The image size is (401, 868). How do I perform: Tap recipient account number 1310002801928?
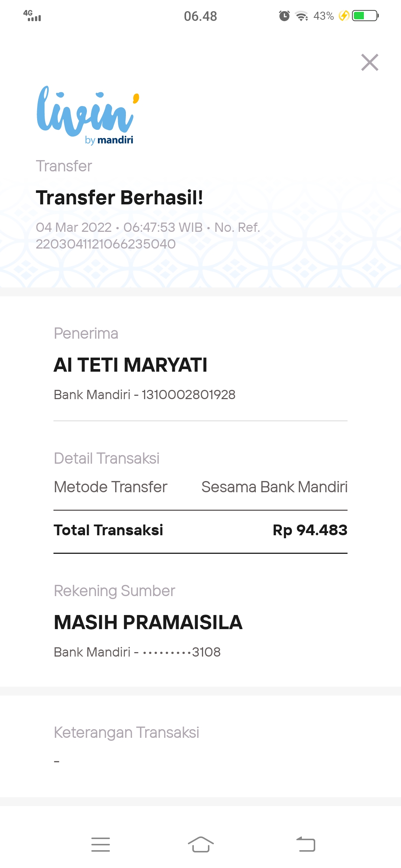pos(189,395)
